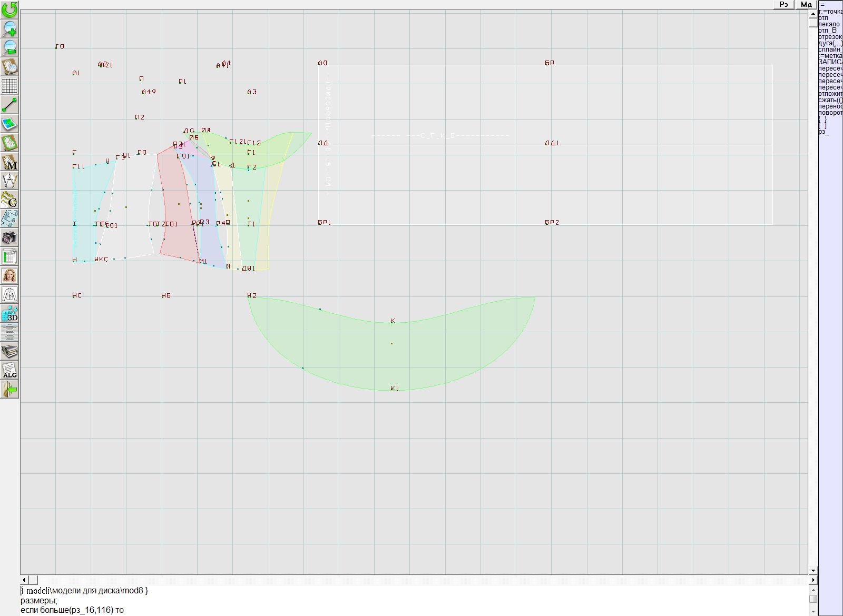Open the green spreadsheet table icon

point(9,256)
